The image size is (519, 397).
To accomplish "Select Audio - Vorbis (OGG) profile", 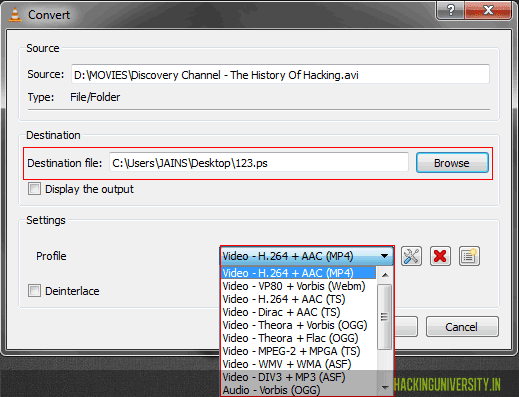I will tap(298, 390).
